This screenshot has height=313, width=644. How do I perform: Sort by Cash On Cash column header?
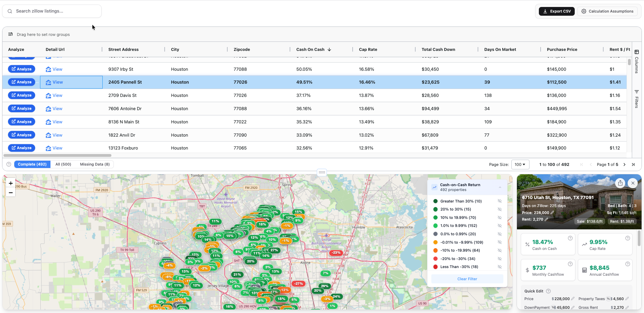click(x=311, y=49)
